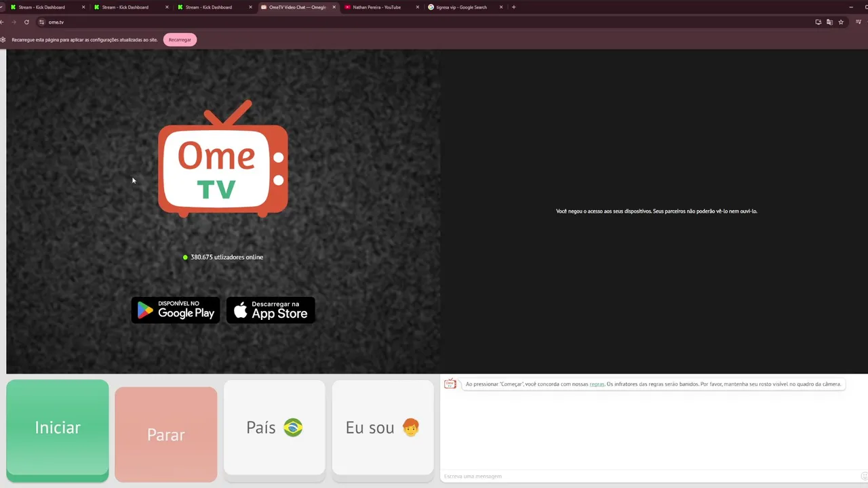Click the 380.675 utilizadores online text
This screenshot has width=868, height=488.
(226, 258)
